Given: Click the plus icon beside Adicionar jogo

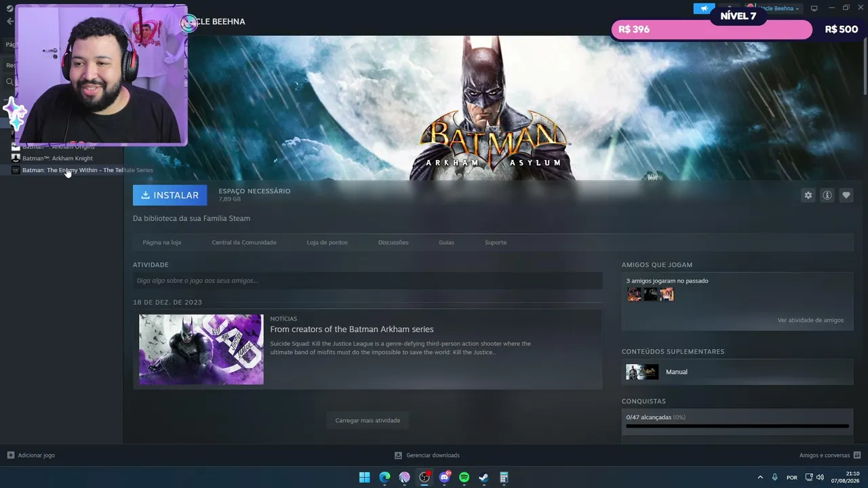Looking at the screenshot, I should tap(10, 455).
